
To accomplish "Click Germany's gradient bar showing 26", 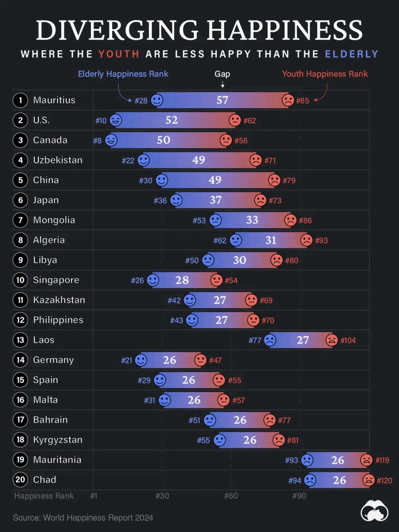I will 171,360.
